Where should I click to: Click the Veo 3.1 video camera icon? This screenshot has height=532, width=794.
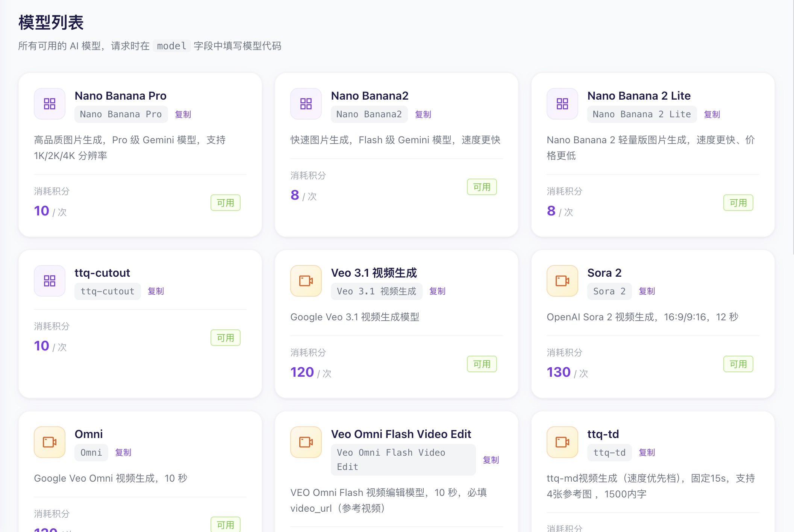[x=306, y=281]
